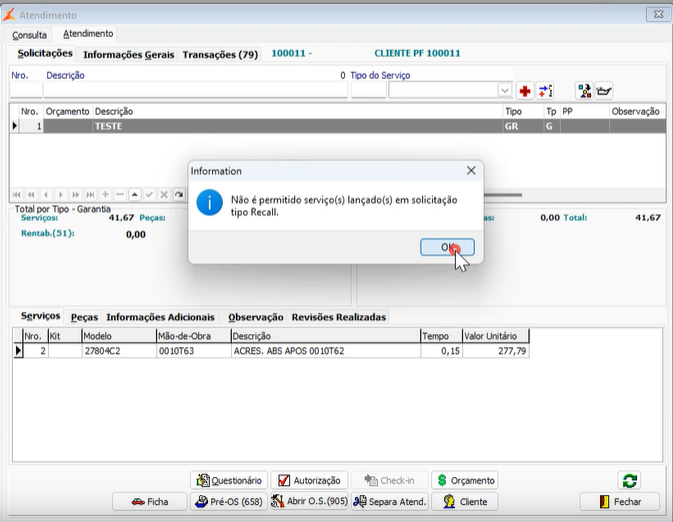Click the oil can icon
673x522 pixels.
click(x=603, y=91)
